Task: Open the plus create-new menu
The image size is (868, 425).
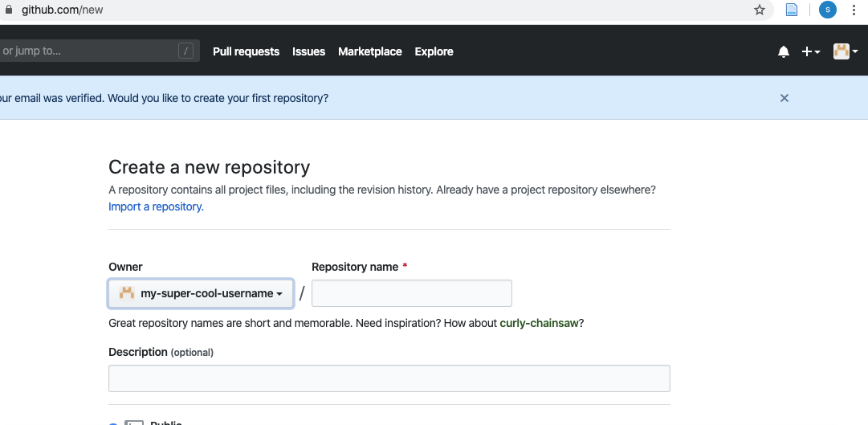Action: (811, 51)
